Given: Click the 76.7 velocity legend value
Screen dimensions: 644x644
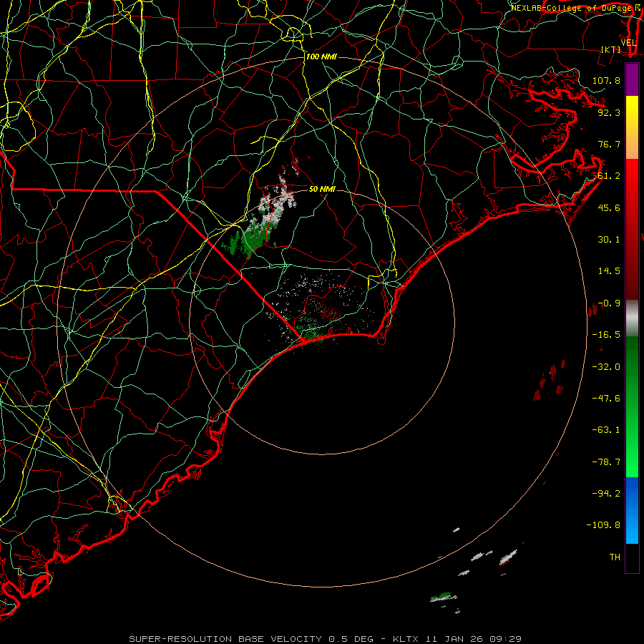Looking at the screenshot, I should (x=609, y=144).
